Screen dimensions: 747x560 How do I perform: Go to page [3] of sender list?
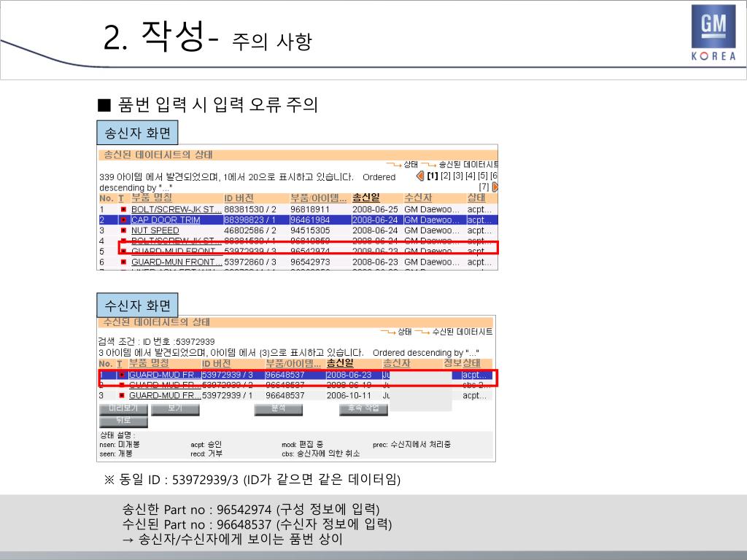tap(458, 176)
